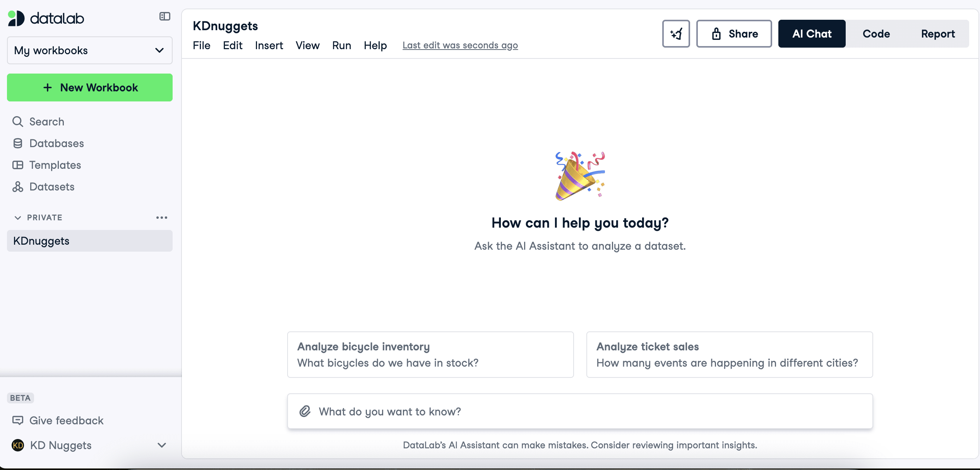Screen dimensions: 980x470
Task: Click the sidebar toggle/collapse icon
Action: point(165,16)
